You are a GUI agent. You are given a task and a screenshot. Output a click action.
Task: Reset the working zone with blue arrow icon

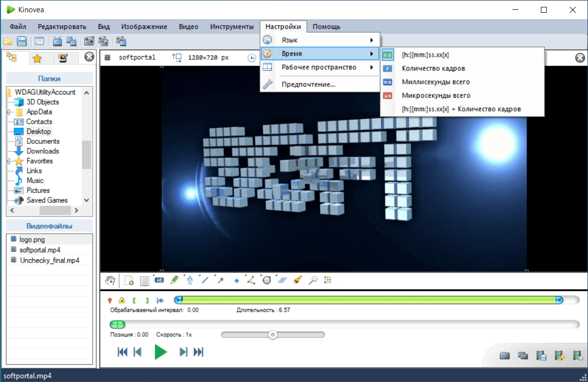[160, 300]
